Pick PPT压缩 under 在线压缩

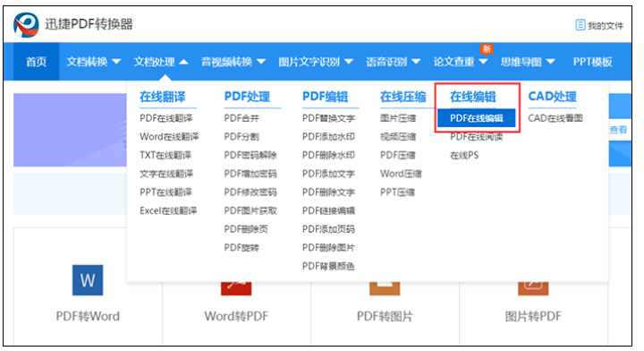397,193
